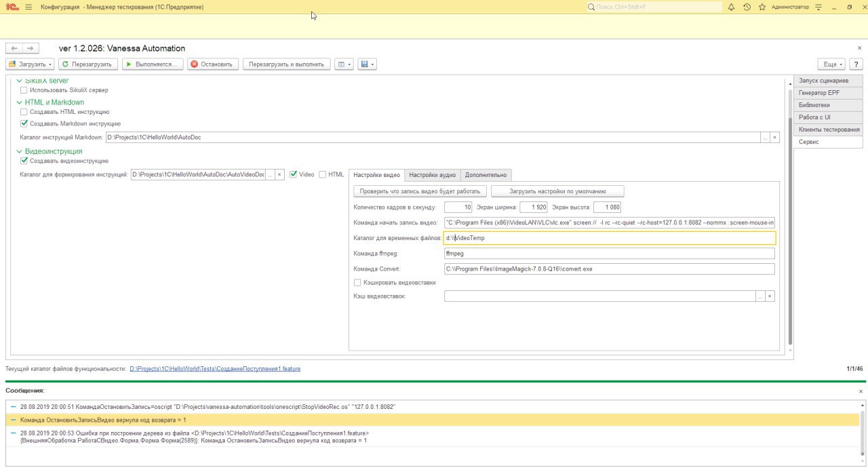The image size is (868, 472).
Task: Open Библиотеки side tab
Action: (x=828, y=105)
